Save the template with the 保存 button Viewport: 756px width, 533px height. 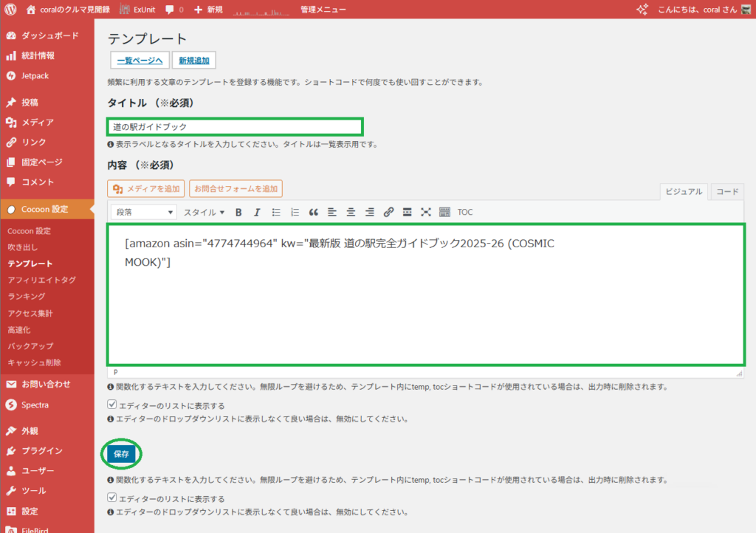tap(120, 453)
